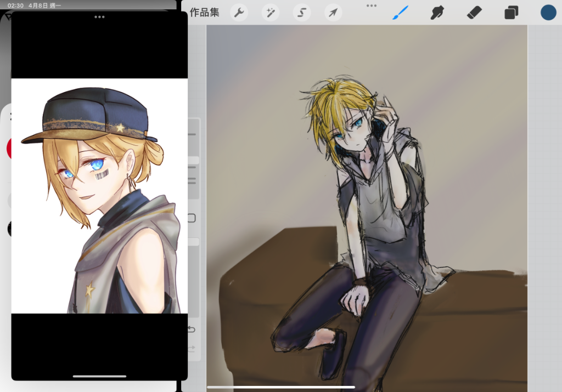Tap the status bar clock 02:30
Screen dimensions: 562x392
[15, 5]
